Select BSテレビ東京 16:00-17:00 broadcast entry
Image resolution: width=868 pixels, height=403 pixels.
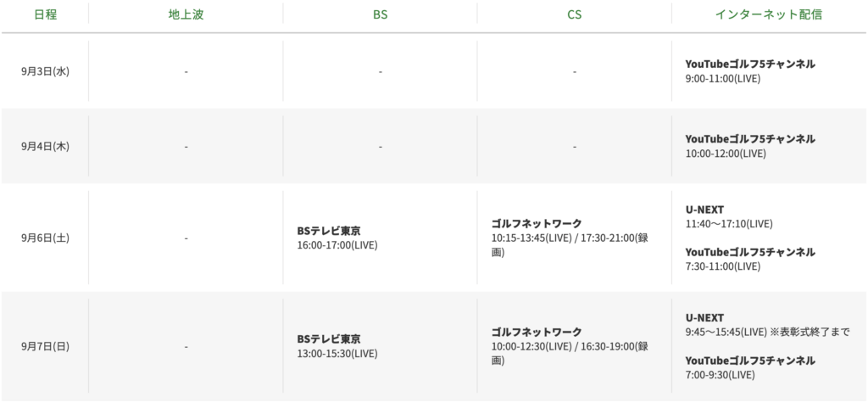coord(331,231)
